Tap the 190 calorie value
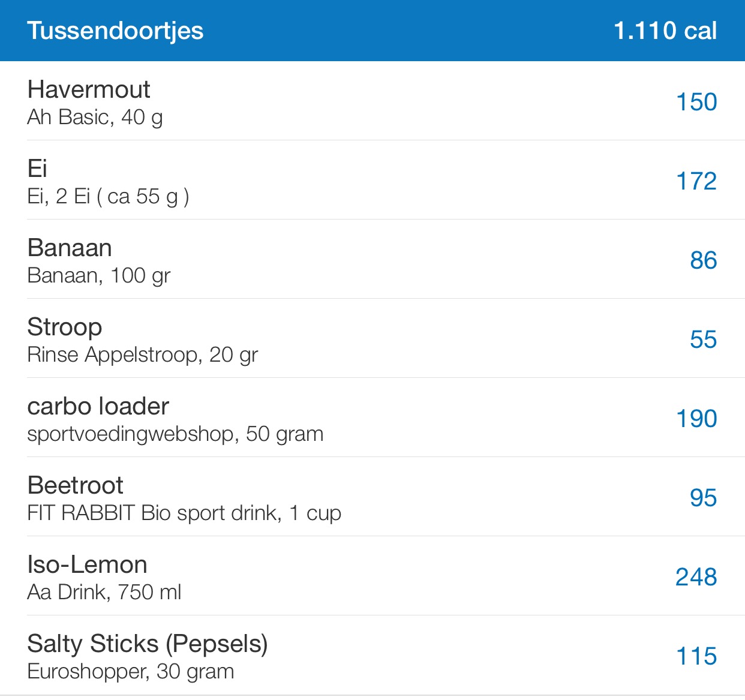This screenshot has width=745, height=700. click(696, 419)
